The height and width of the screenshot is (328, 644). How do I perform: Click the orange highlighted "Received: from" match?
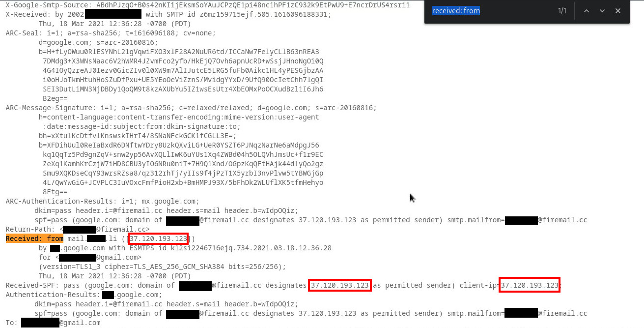click(x=34, y=239)
